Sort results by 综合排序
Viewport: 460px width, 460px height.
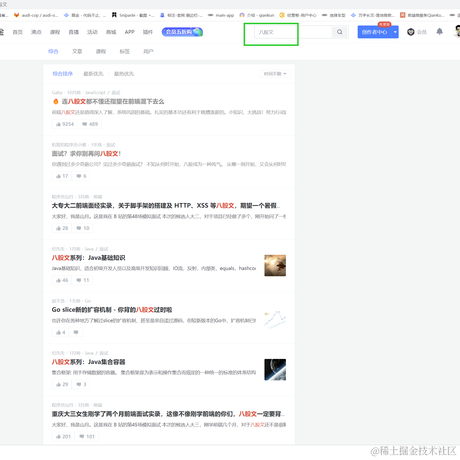62,74
